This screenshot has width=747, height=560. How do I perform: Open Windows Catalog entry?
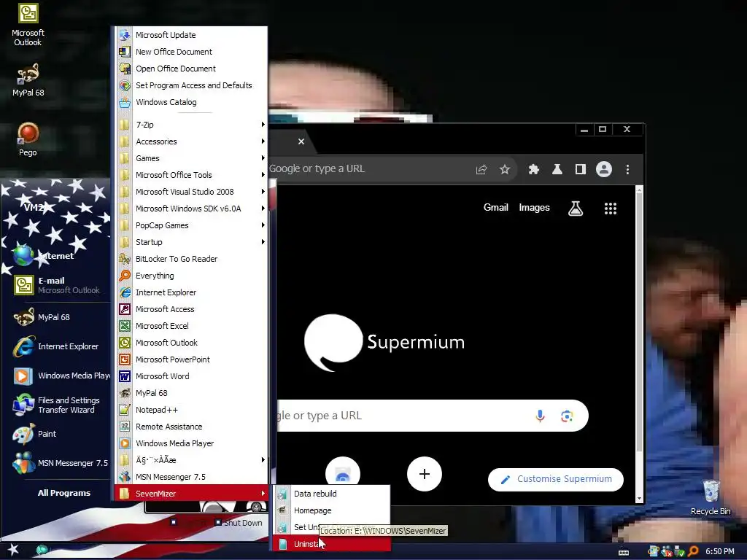tap(191, 102)
